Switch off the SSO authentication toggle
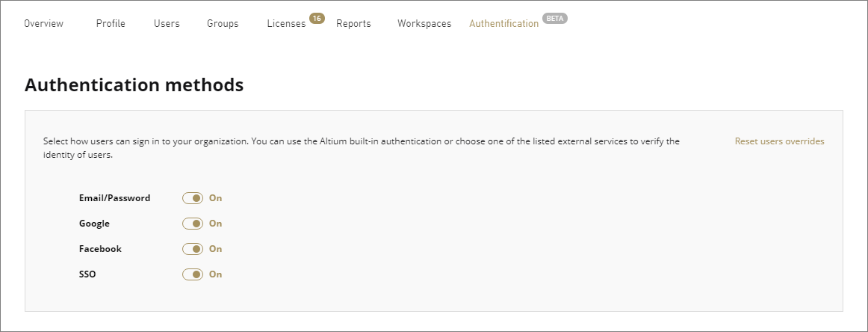 (x=193, y=274)
